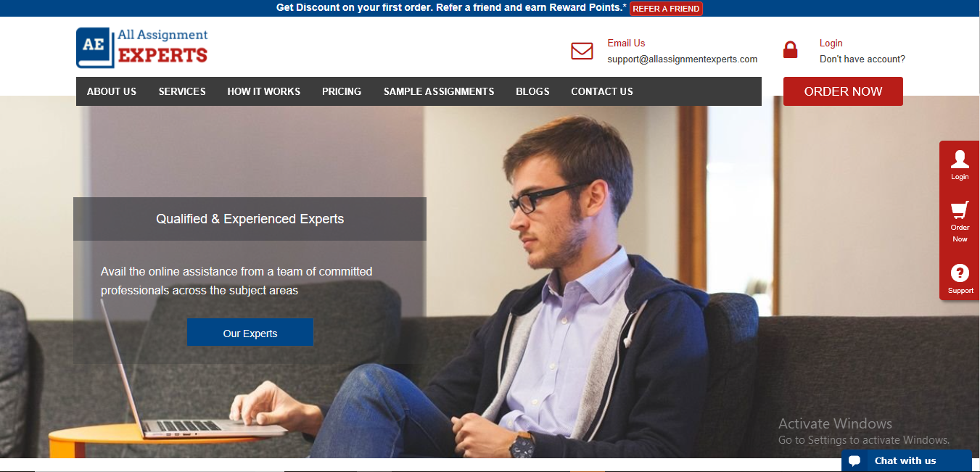Screen dimensions: 980x472
Task: Open the Chat with us widget
Action: (x=906, y=461)
